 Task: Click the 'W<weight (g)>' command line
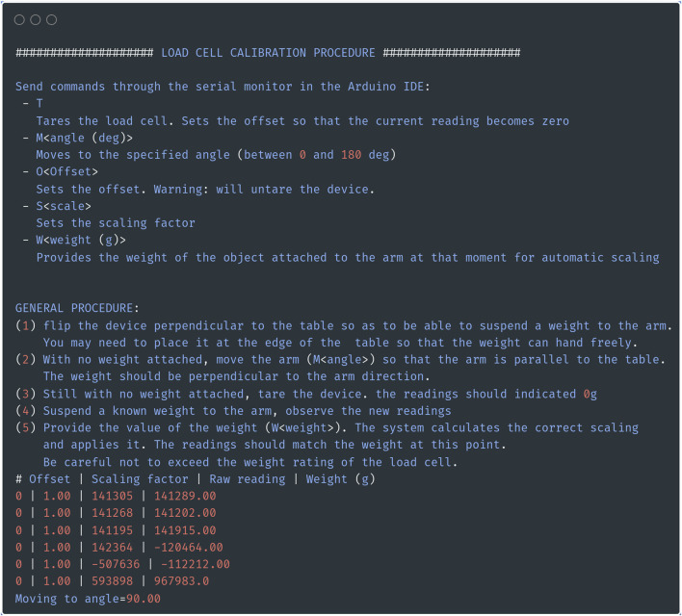coord(81,240)
